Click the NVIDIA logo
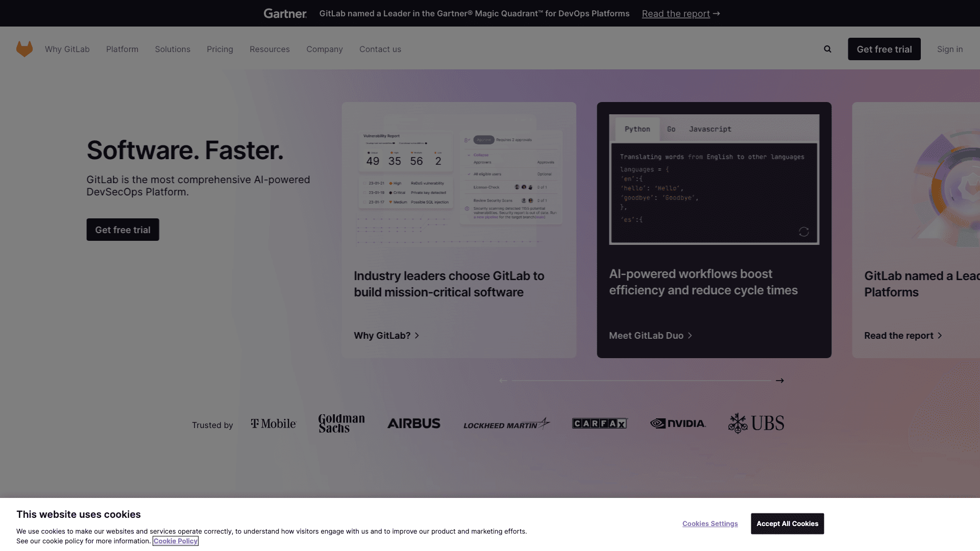The image size is (980, 551). (x=678, y=423)
